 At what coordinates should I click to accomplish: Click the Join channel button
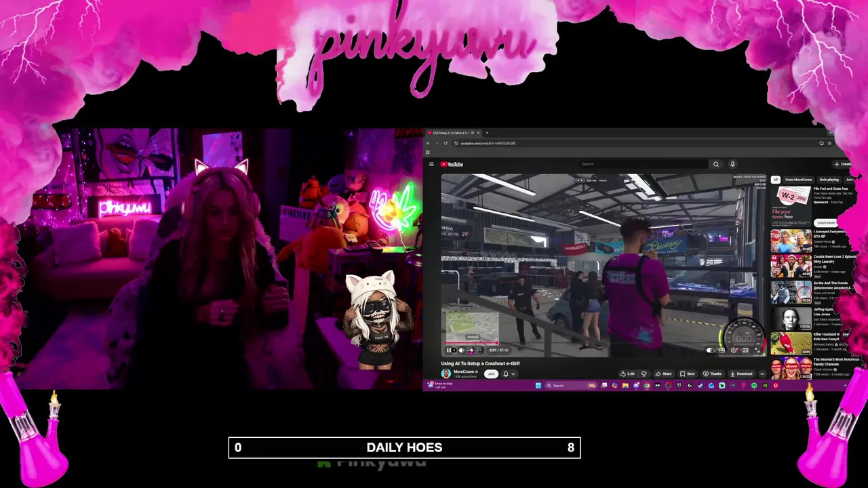(x=491, y=373)
